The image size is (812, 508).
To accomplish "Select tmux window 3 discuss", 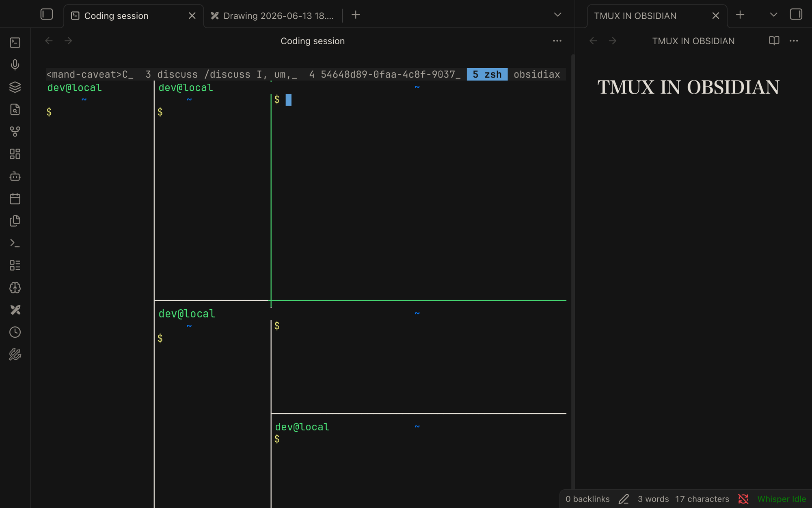I will coord(221,74).
